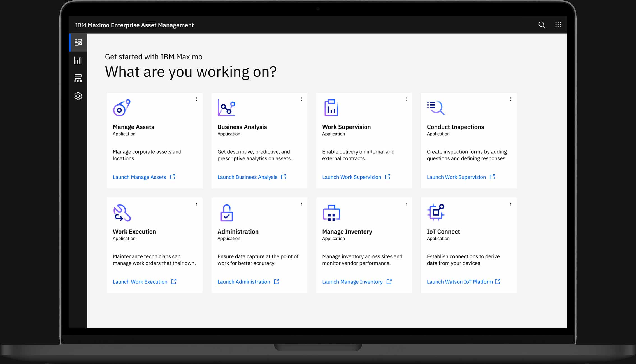Click 'What are you working on?' heading
This screenshot has height=364, width=636.
pyautogui.click(x=191, y=72)
